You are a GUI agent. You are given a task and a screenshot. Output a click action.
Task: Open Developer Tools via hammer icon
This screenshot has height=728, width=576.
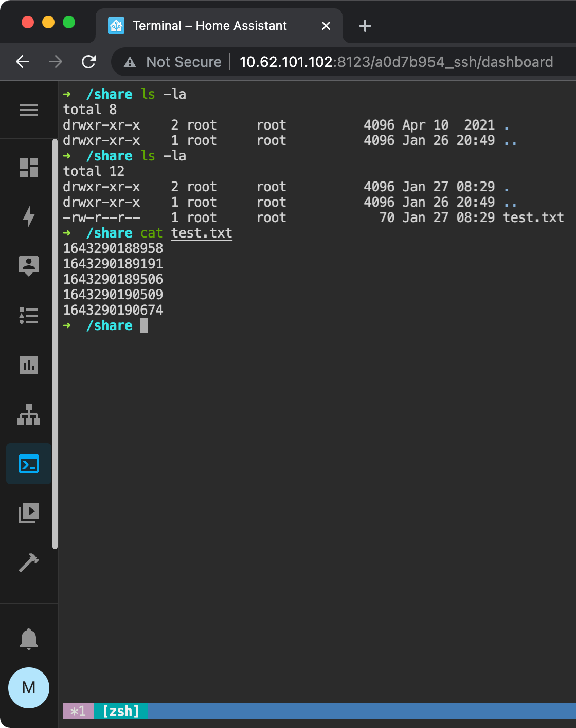pos(29,562)
